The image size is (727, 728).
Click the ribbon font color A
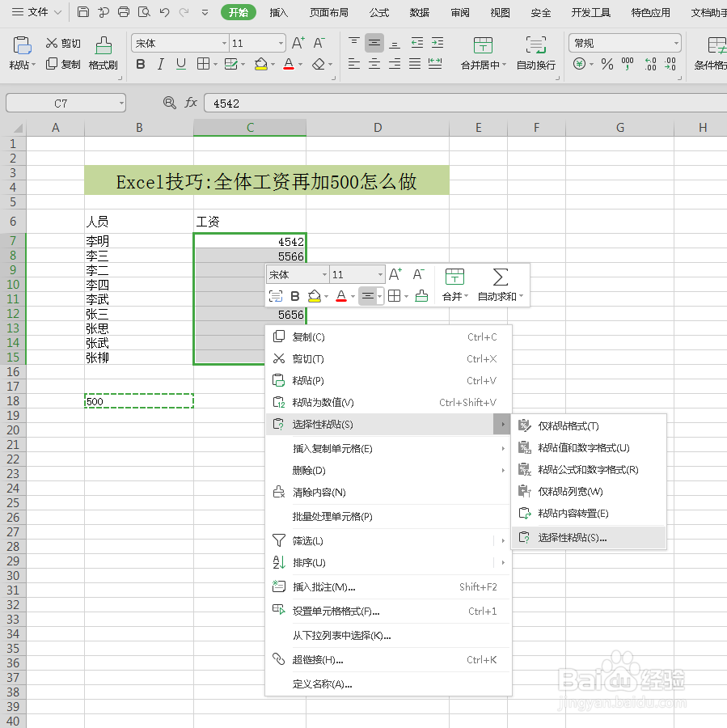(289, 64)
